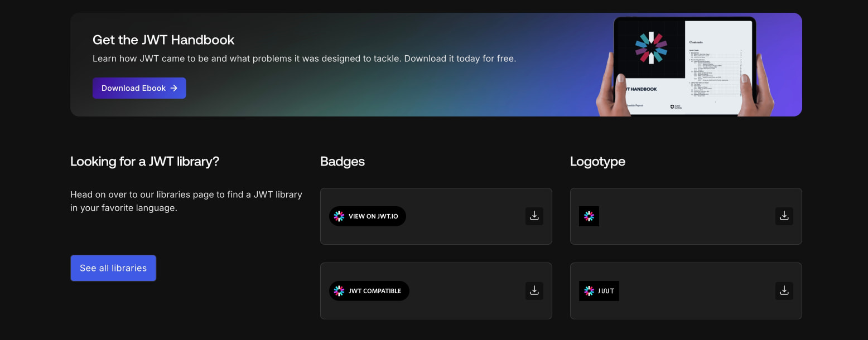The width and height of the screenshot is (868, 340).
Task: Select the JWT wordmark logo image
Action: point(599,291)
